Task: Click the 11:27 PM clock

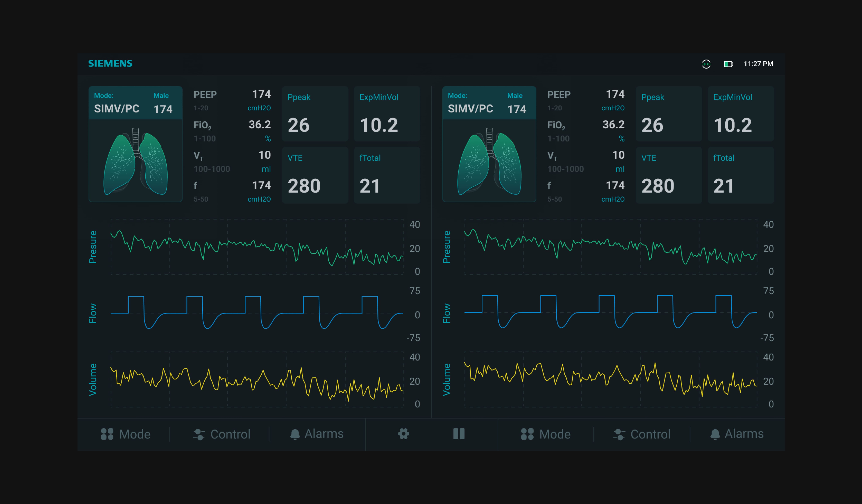Action: point(758,64)
